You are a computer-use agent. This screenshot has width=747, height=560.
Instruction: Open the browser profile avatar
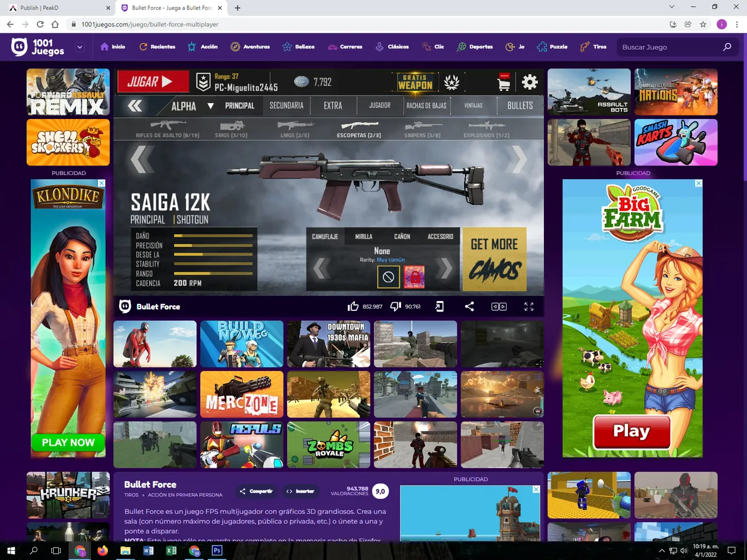[722, 24]
